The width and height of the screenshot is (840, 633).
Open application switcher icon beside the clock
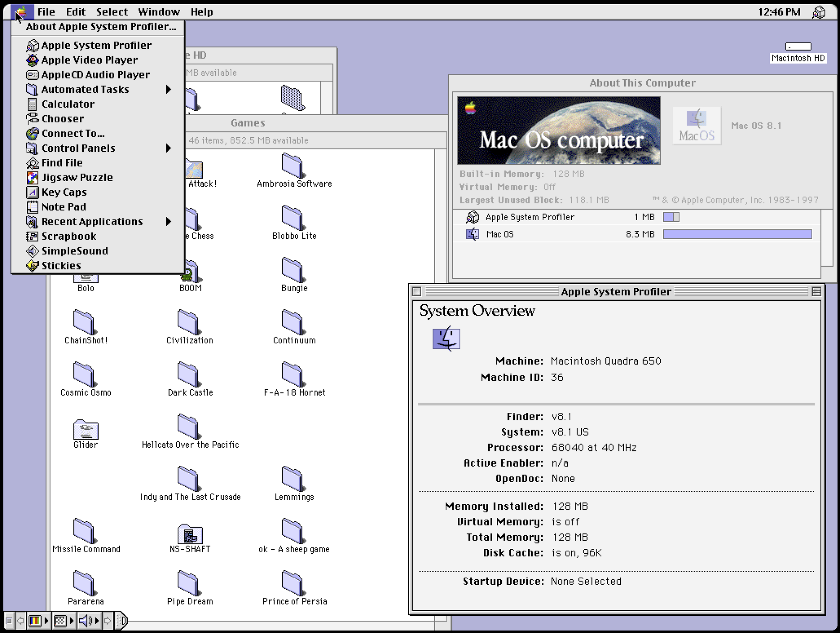click(x=819, y=12)
